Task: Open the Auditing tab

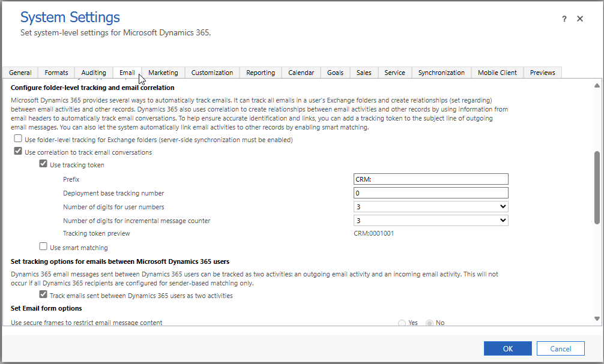Action: coord(94,73)
